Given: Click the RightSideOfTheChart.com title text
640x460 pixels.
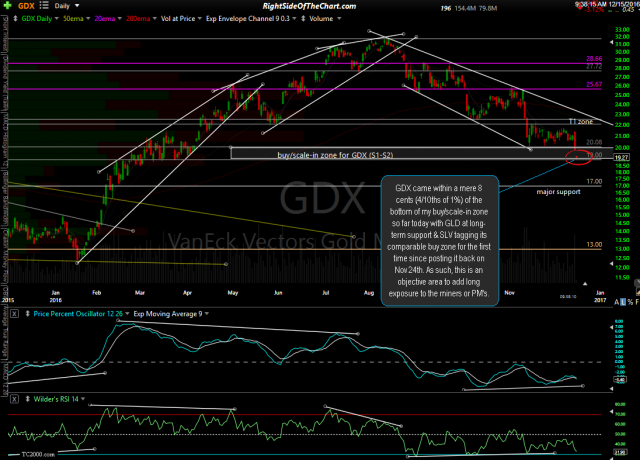Looking at the screenshot, I should pyautogui.click(x=309, y=6).
